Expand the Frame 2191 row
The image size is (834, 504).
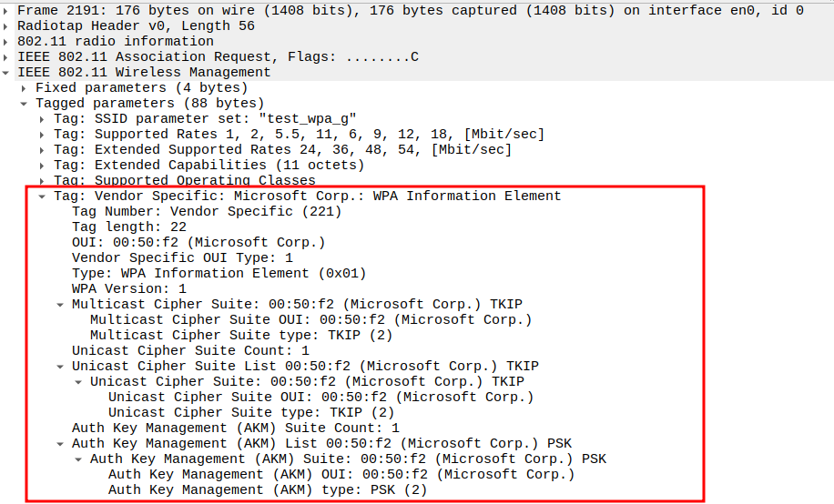click(7, 10)
